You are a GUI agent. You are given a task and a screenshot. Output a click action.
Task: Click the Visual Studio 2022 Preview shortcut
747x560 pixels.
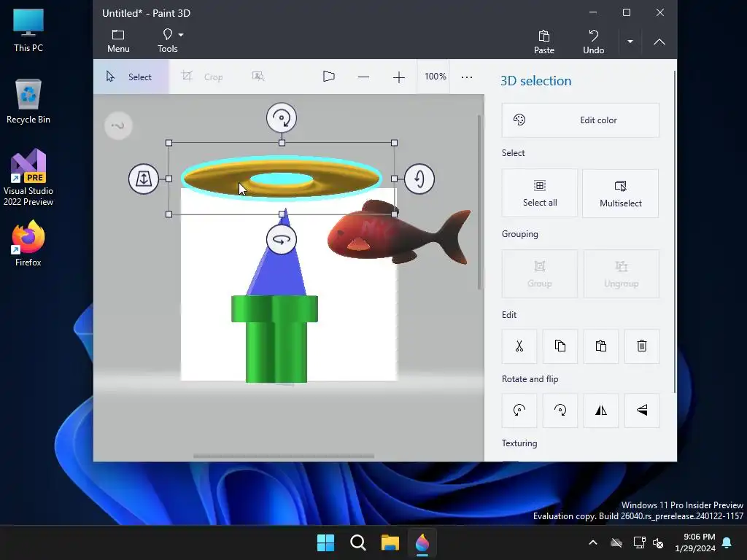28,177
